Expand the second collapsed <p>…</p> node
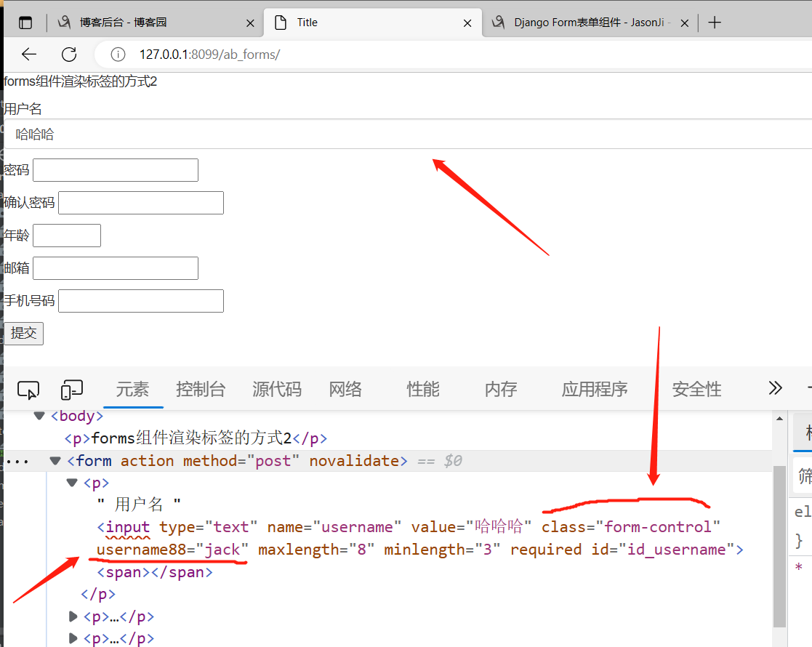This screenshot has height=647, width=812. (x=73, y=638)
